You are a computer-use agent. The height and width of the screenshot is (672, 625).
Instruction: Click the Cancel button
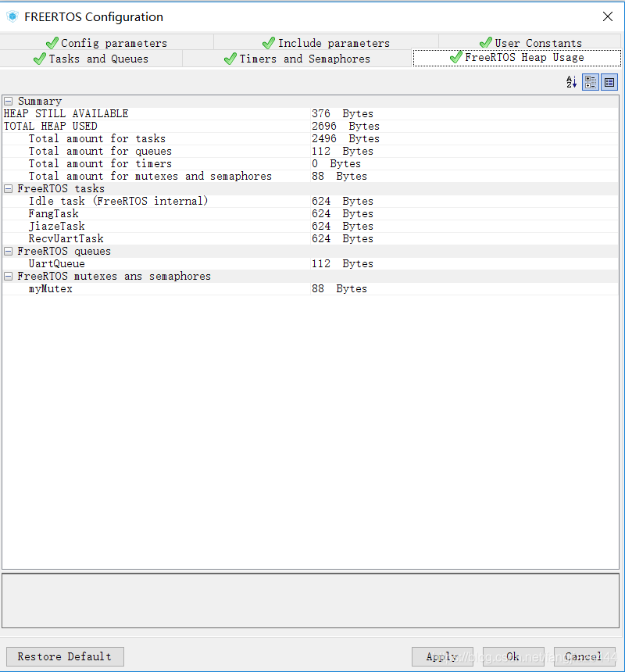point(584,656)
